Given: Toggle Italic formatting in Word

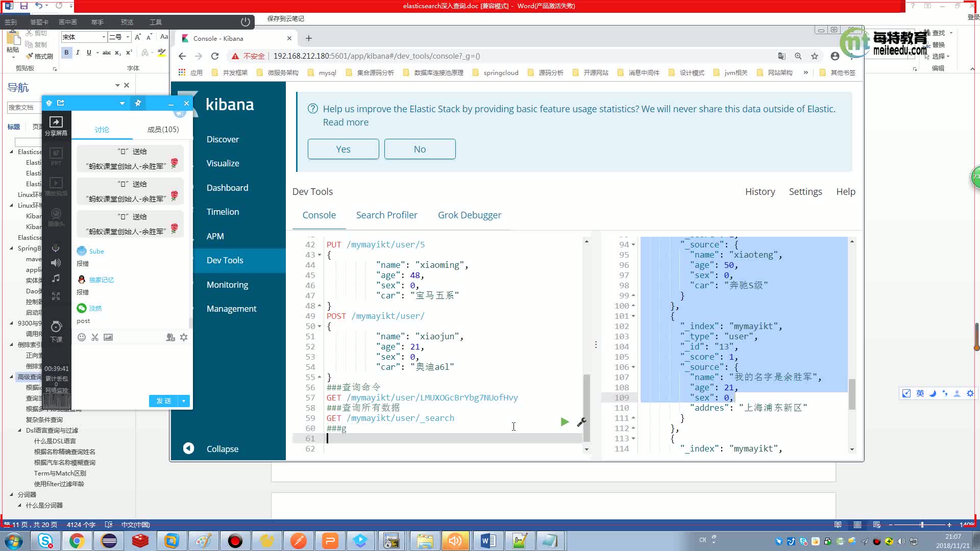Looking at the screenshot, I should coord(78,53).
